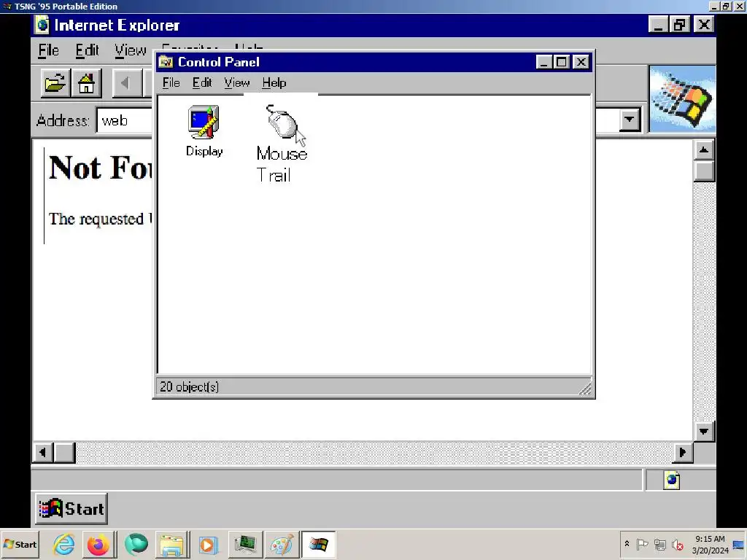
Task: Click the show desktop tray icon
Action: point(739,545)
